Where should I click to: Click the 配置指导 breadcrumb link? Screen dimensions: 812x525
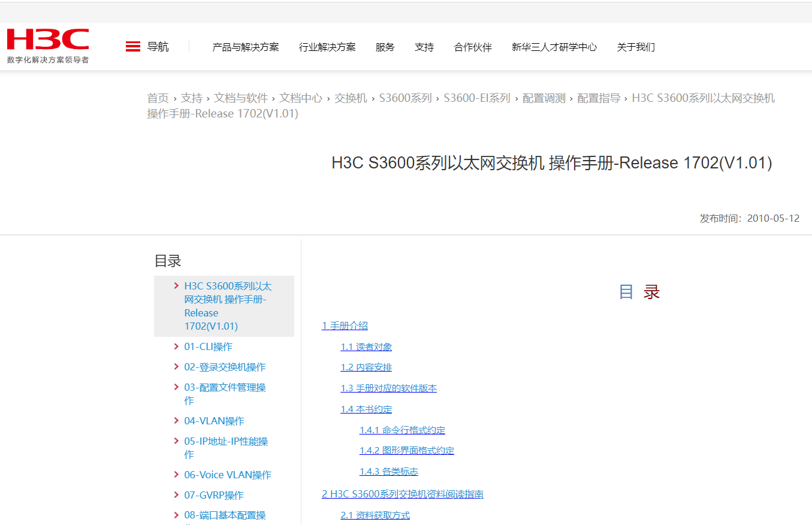point(599,98)
